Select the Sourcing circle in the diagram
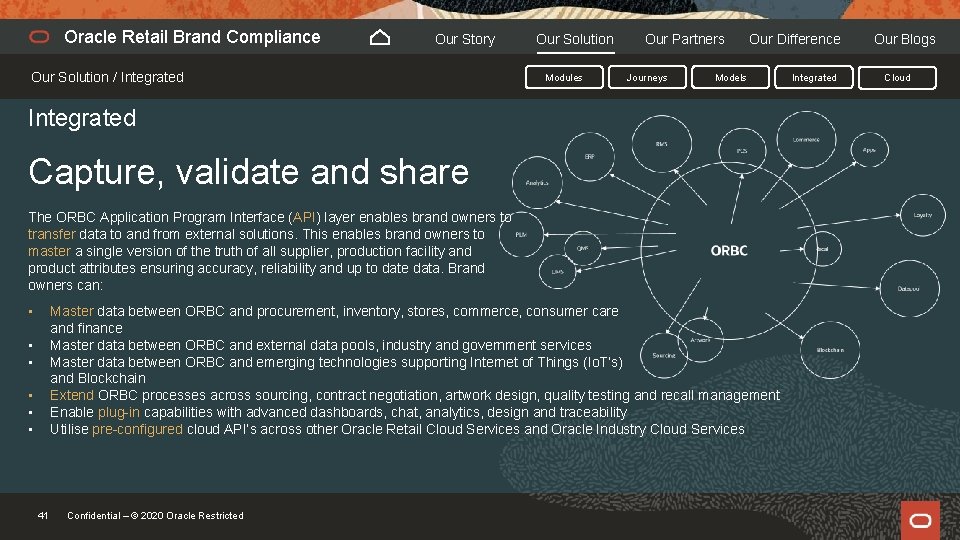This screenshot has height=540, width=960. (664, 355)
